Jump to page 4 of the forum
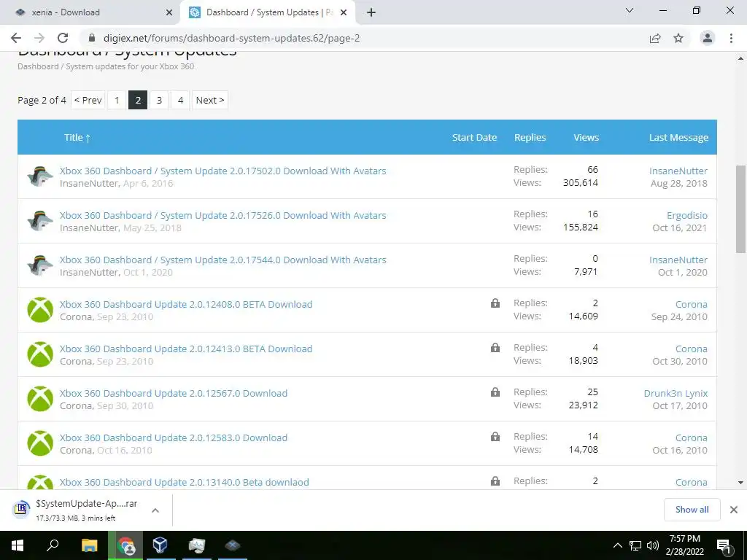This screenshot has width=747, height=560. pyautogui.click(x=180, y=100)
